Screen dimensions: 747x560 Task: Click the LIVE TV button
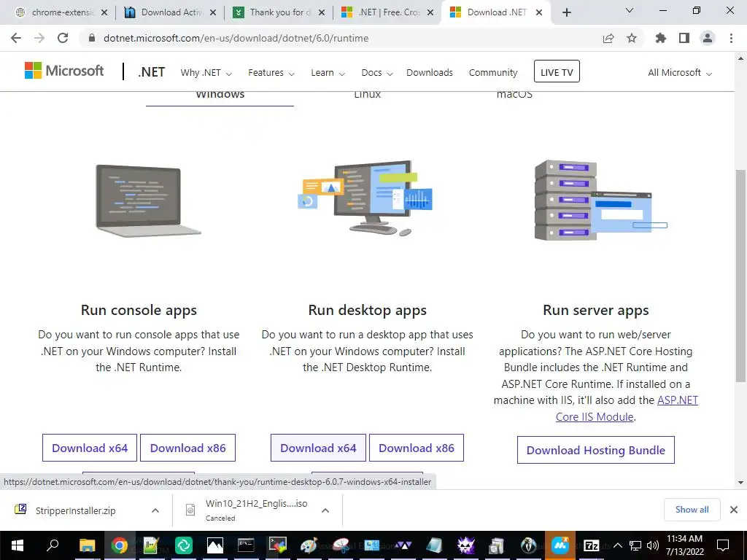pos(557,71)
